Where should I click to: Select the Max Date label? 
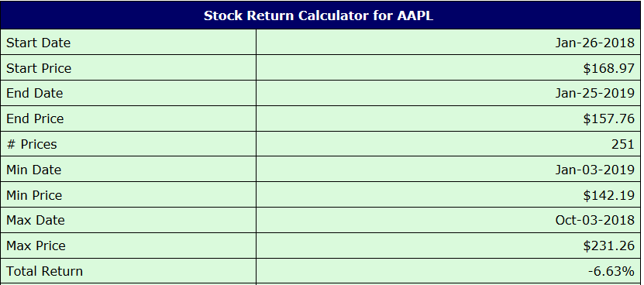tap(36, 220)
